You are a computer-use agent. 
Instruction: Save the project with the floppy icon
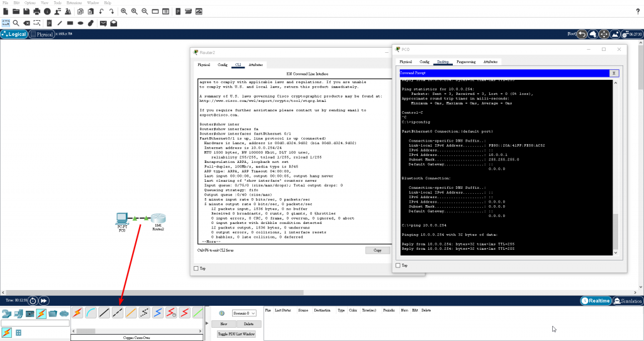26,11
